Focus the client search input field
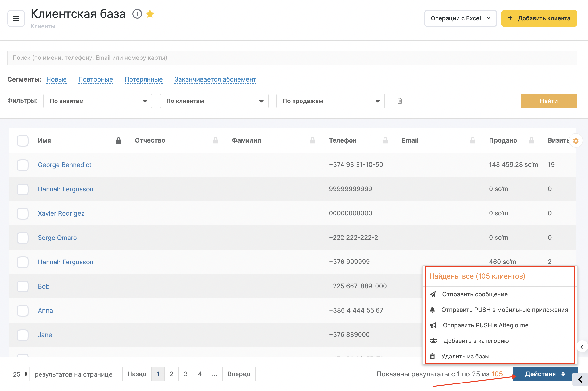 pos(292,58)
